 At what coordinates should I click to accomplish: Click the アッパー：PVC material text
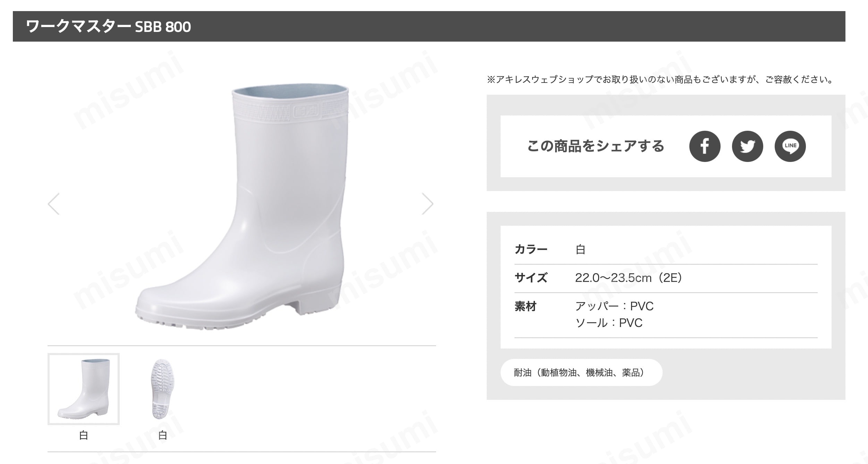click(x=614, y=306)
